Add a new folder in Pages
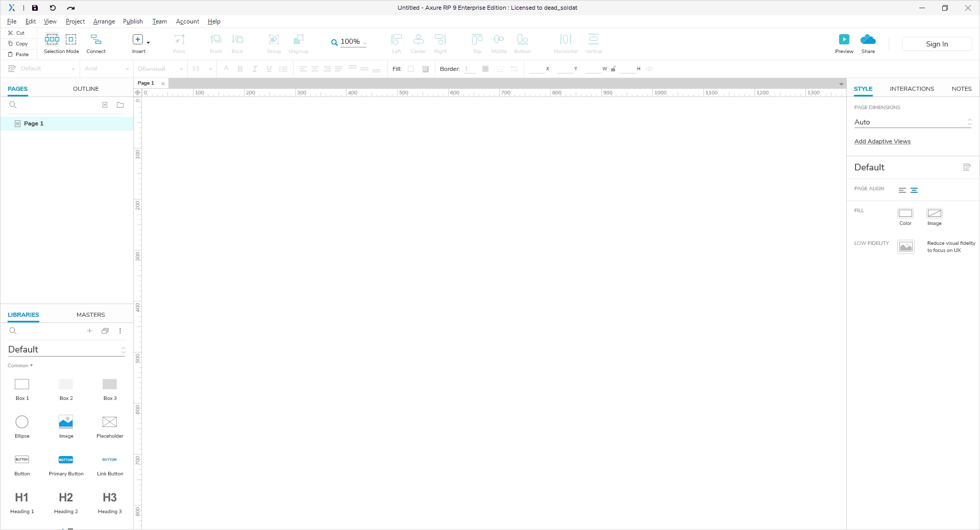The height and width of the screenshot is (530, 980). click(x=120, y=105)
